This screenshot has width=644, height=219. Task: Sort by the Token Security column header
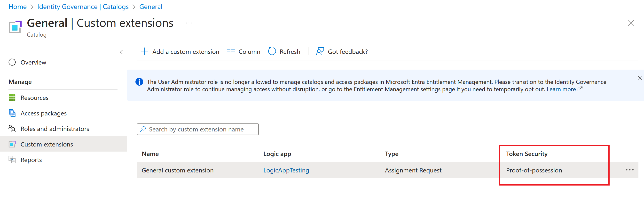pyautogui.click(x=526, y=154)
